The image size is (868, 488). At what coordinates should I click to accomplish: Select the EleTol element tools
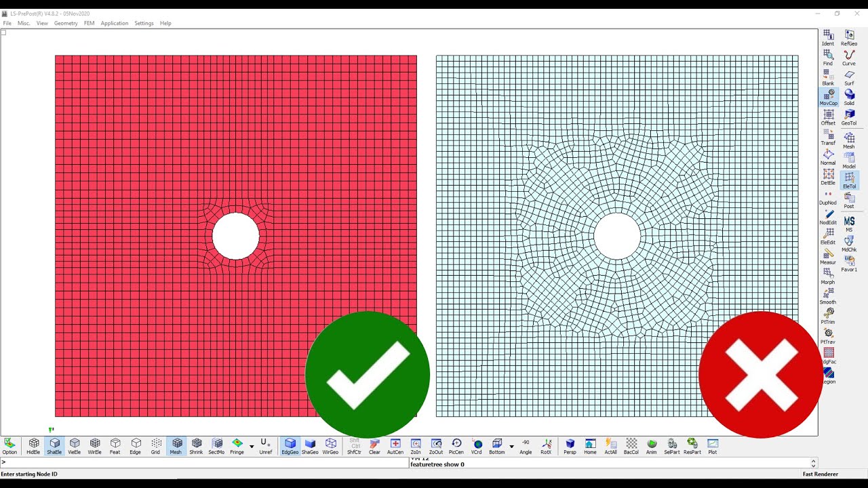pos(849,180)
